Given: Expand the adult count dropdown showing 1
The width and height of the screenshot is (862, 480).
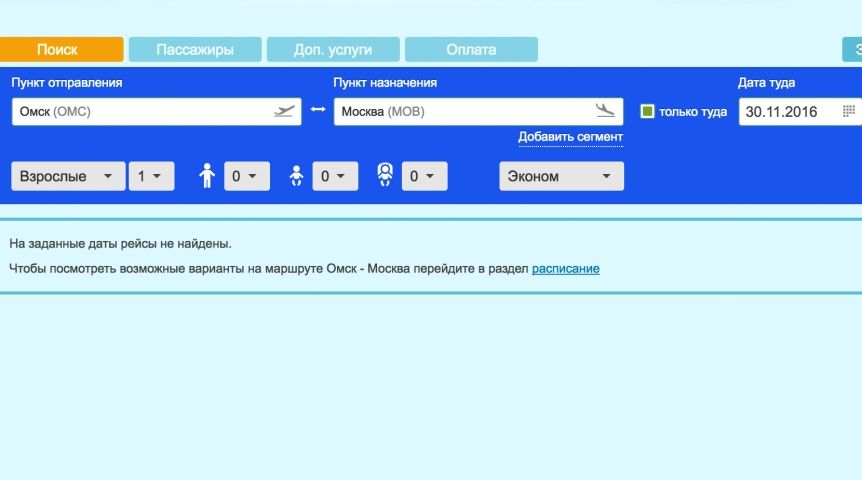Looking at the screenshot, I should pyautogui.click(x=151, y=176).
